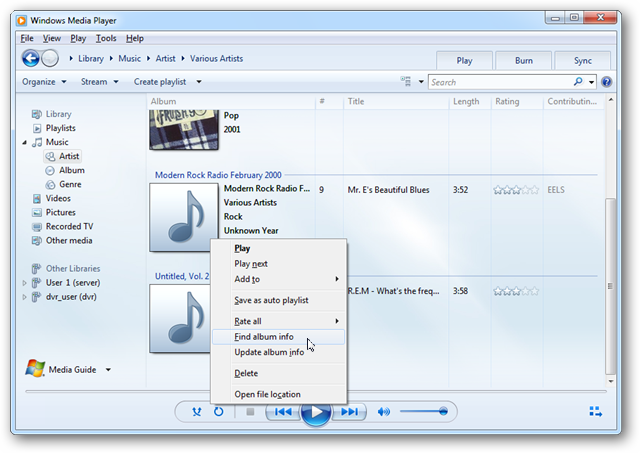Click the greyed-out forward navigation button
640x453 pixels.
click(x=50, y=58)
